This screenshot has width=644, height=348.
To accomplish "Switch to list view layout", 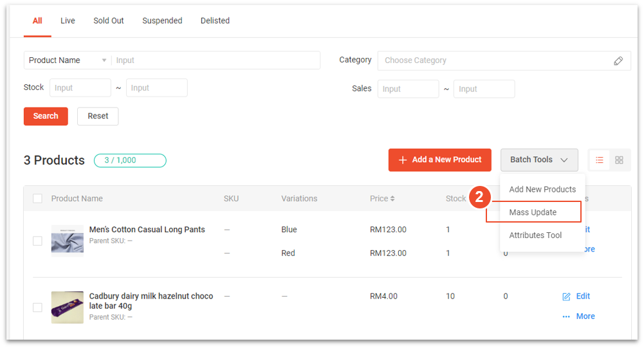I will [x=600, y=160].
